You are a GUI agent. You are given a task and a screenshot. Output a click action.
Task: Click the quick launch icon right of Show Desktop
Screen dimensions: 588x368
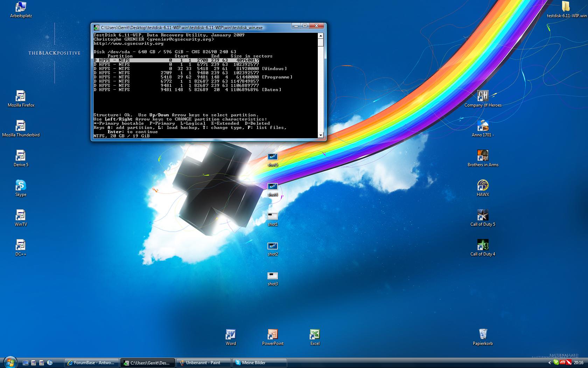[x=34, y=363]
